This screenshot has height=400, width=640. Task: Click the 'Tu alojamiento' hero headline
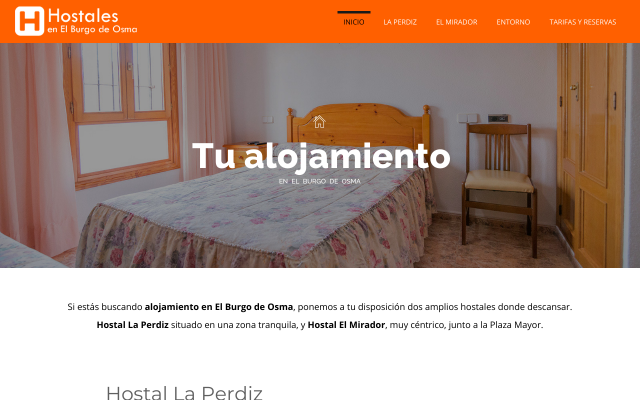click(321, 156)
